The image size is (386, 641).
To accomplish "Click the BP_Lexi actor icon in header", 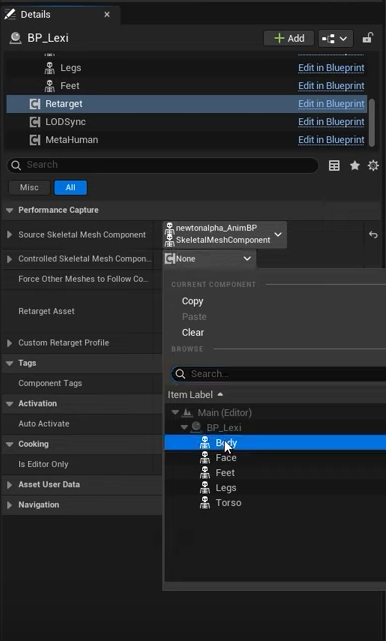I will click(x=16, y=38).
